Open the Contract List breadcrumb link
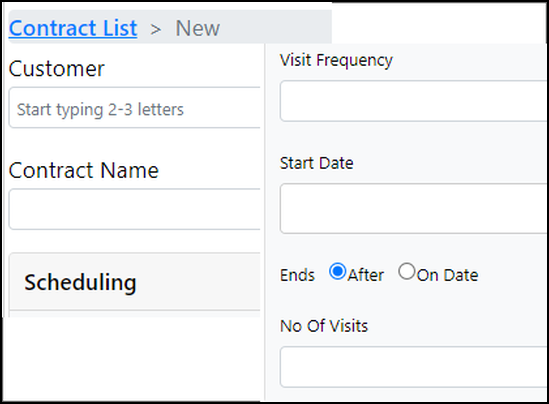Image resolution: width=549 pixels, height=404 pixels. [73, 28]
